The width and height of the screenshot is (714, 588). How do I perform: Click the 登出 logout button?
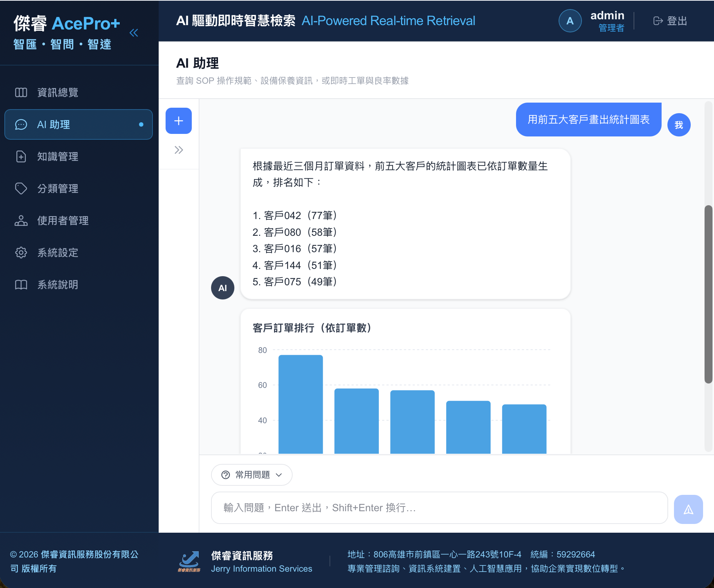(x=670, y=21)
